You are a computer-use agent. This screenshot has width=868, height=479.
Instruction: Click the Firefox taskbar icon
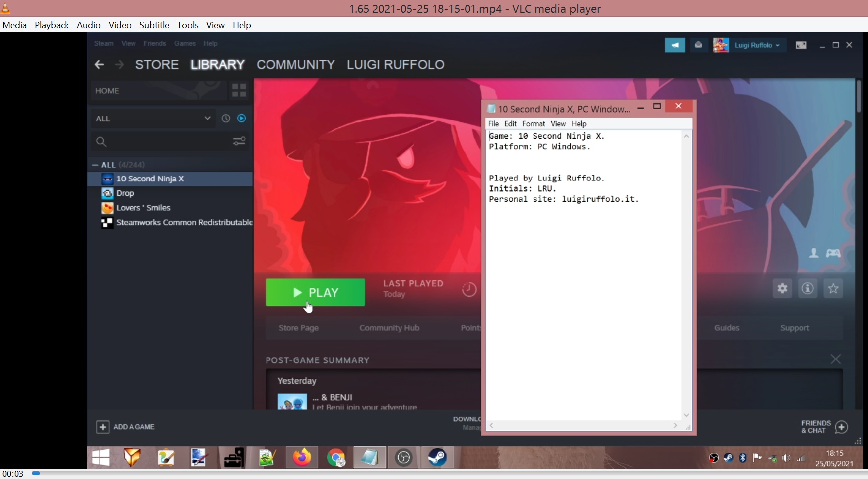tap(302, 458)
